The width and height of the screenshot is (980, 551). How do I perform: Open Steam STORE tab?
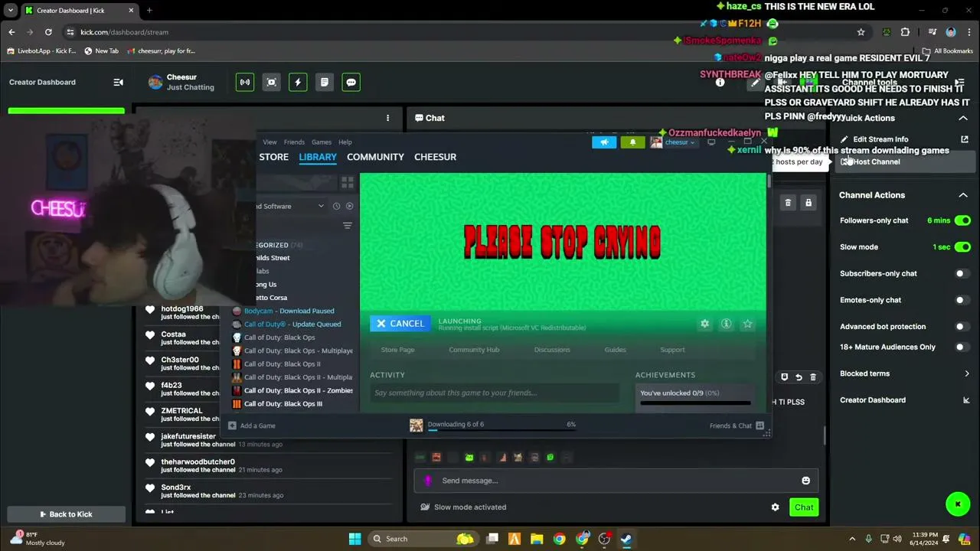pyautogui.click(x=273, y=157)
